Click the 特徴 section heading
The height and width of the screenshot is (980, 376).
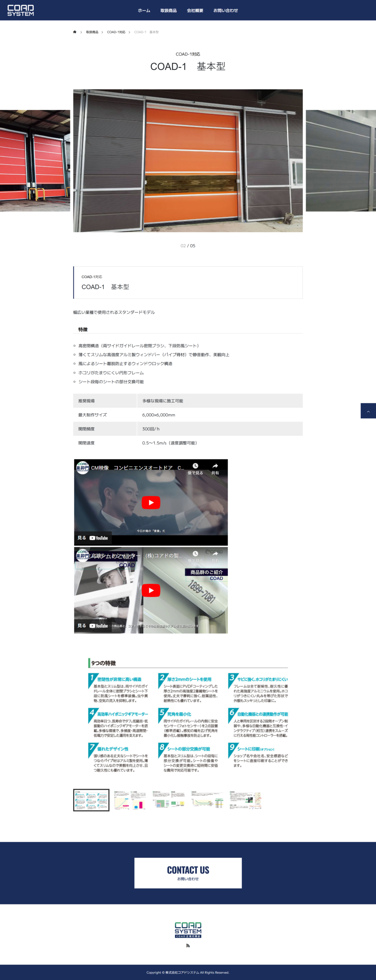tap(83, 330)
